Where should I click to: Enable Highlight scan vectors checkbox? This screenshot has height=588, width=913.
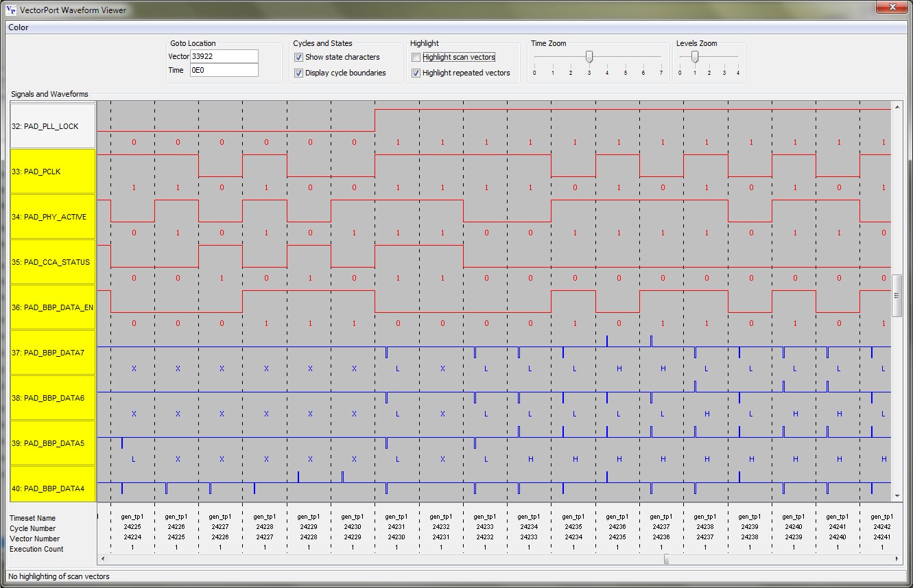coord(416,57)
